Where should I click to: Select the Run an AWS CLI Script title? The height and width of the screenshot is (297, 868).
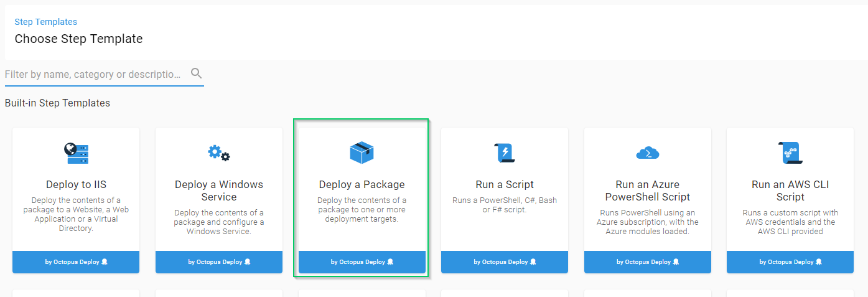click(790, 191)
